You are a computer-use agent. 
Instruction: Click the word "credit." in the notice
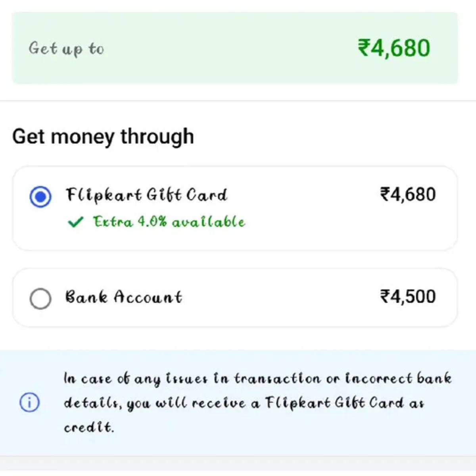(x=89, y=427)
